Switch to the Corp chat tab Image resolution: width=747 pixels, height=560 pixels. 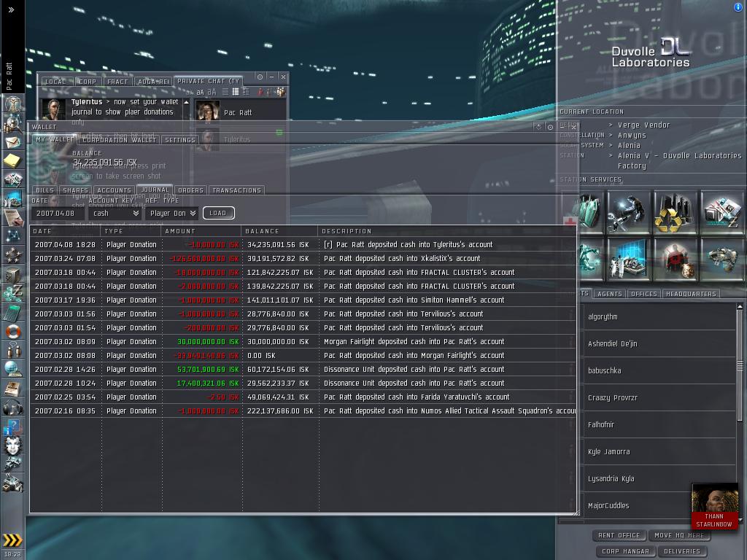point(88,82)
